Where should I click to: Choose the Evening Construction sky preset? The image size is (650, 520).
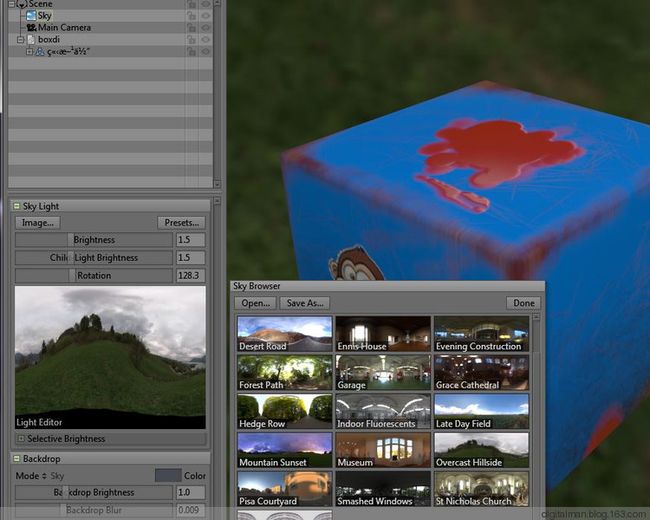(x=481, y=334)
